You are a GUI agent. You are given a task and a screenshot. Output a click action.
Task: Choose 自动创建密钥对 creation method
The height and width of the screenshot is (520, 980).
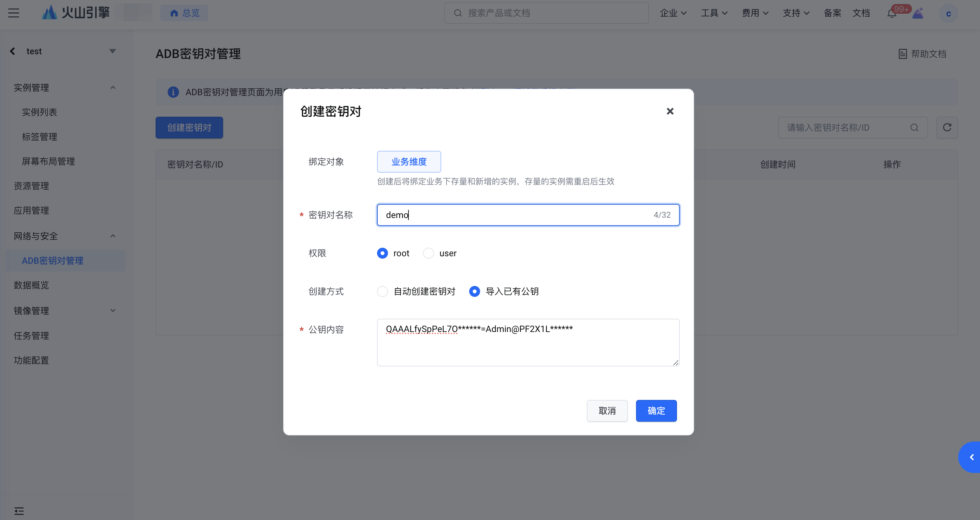(x=382, y=291)
